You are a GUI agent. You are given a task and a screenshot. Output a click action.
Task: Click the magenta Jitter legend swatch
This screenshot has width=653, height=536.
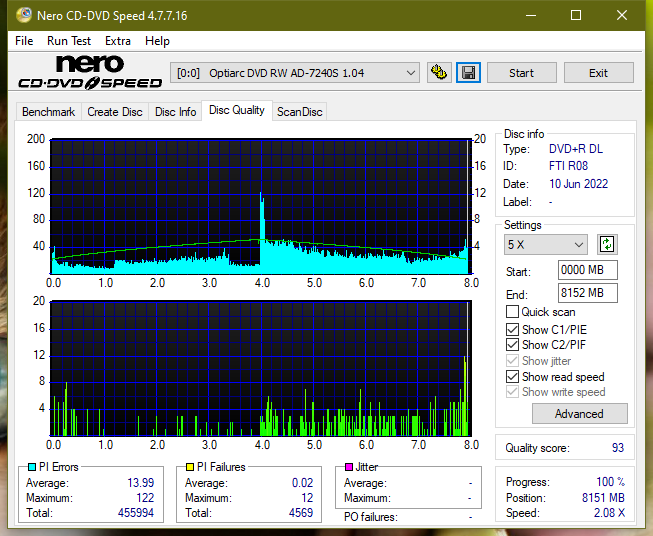[x=349, y=467]
